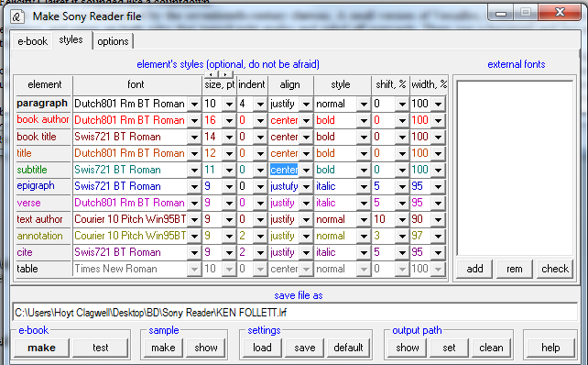The height and width of the screenshot is (365, 588).
Task: Click the e-book test button
Action: click(x=101, y=348)
